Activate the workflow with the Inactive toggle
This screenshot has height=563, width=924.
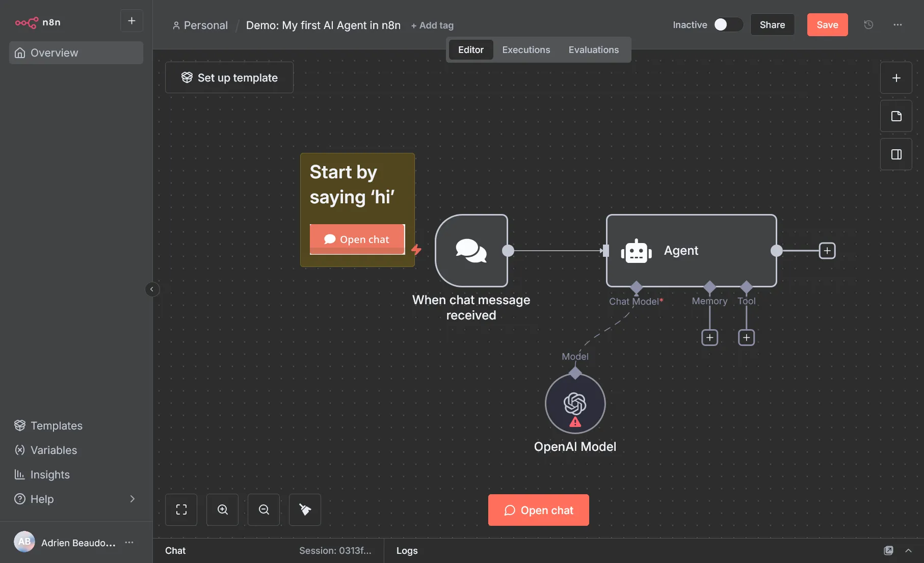(x=728, y=24)
